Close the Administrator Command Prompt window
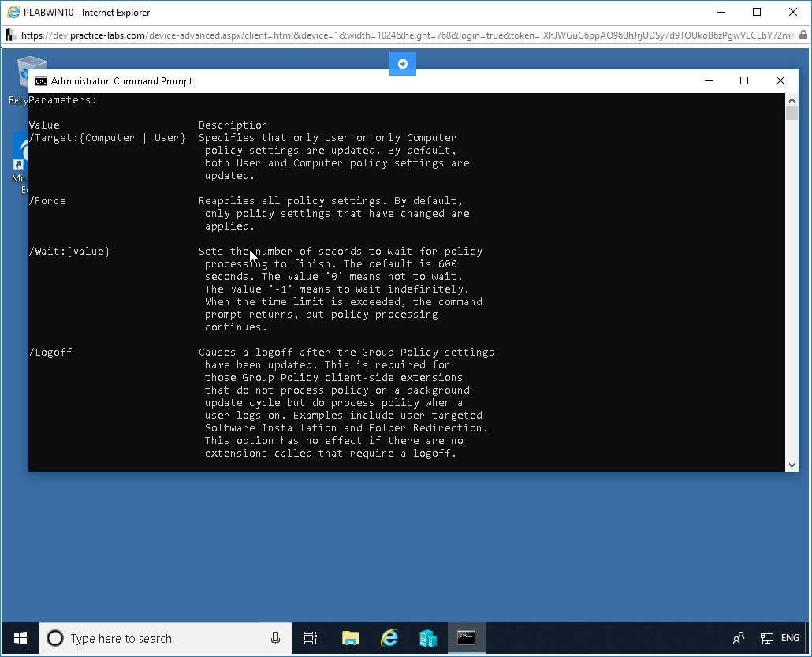The image size is (812, 657). tap(780, 80)
